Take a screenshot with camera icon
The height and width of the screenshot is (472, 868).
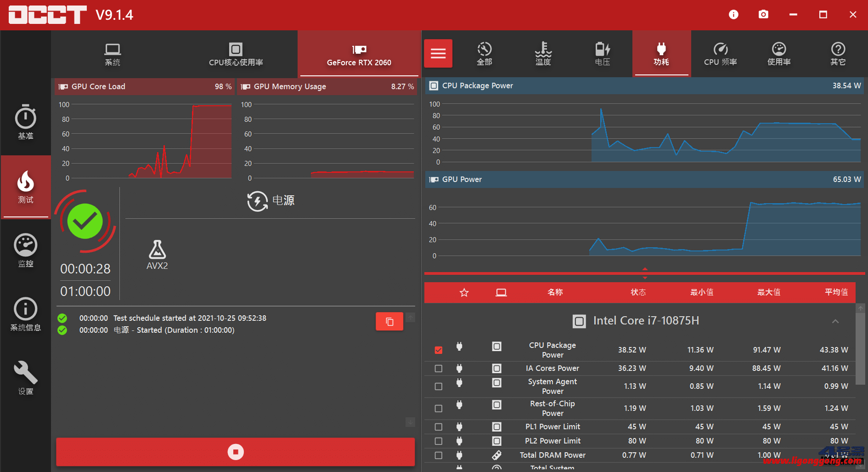point(763,15)
